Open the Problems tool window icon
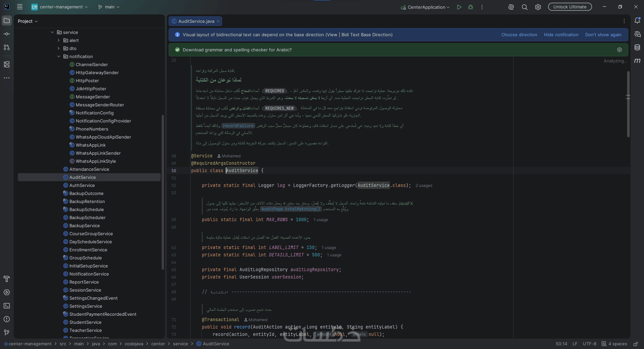The image size is (644, 349). [x=7, y=319]
